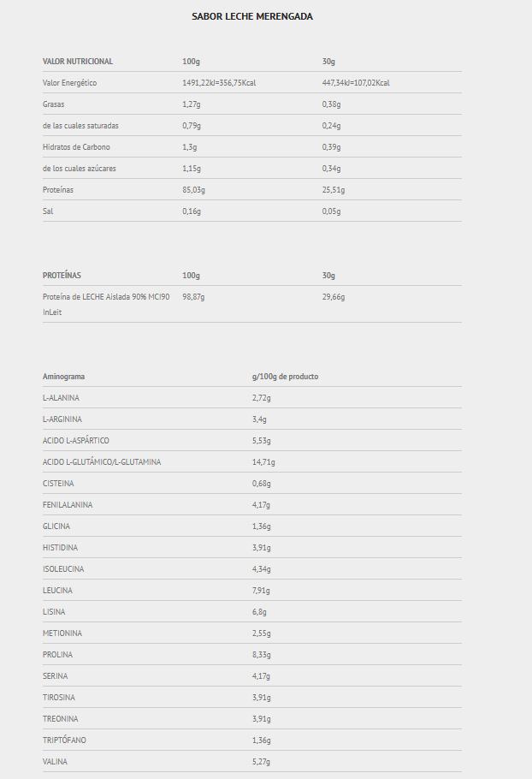The width and height of the screenshot is (532, 779).
Task: Click the Grasas 1,27g value
Action: 191,104
